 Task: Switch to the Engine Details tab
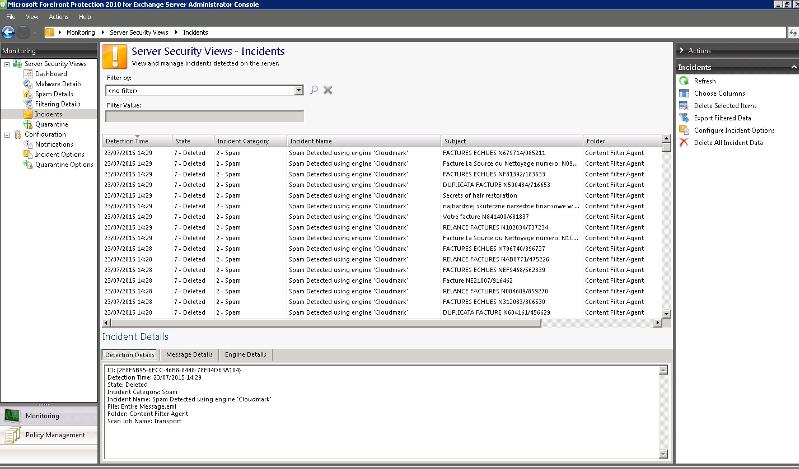246,355
